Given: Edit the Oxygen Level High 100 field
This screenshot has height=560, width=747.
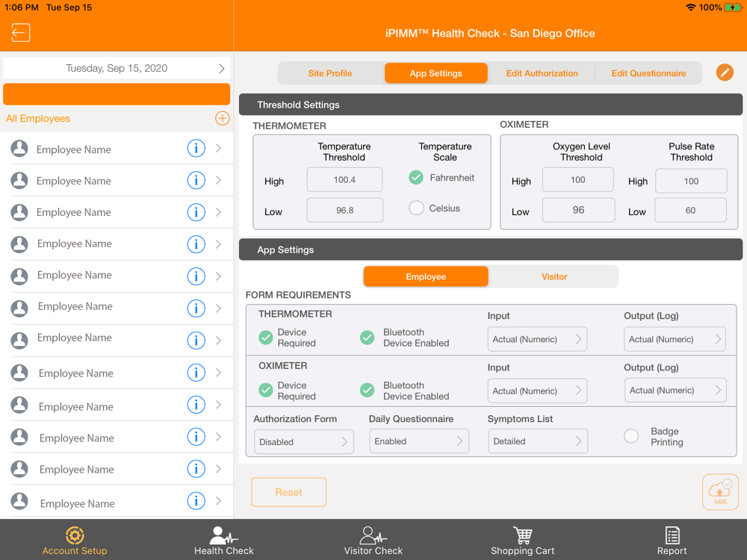Looking at the screenshot, I should click(x=578, y=179).
